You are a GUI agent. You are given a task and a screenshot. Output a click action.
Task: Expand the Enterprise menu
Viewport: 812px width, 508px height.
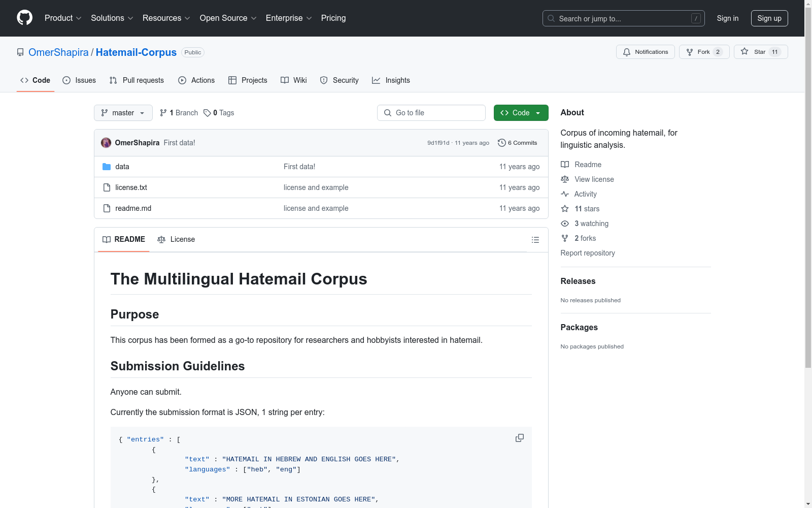(289, 18)
